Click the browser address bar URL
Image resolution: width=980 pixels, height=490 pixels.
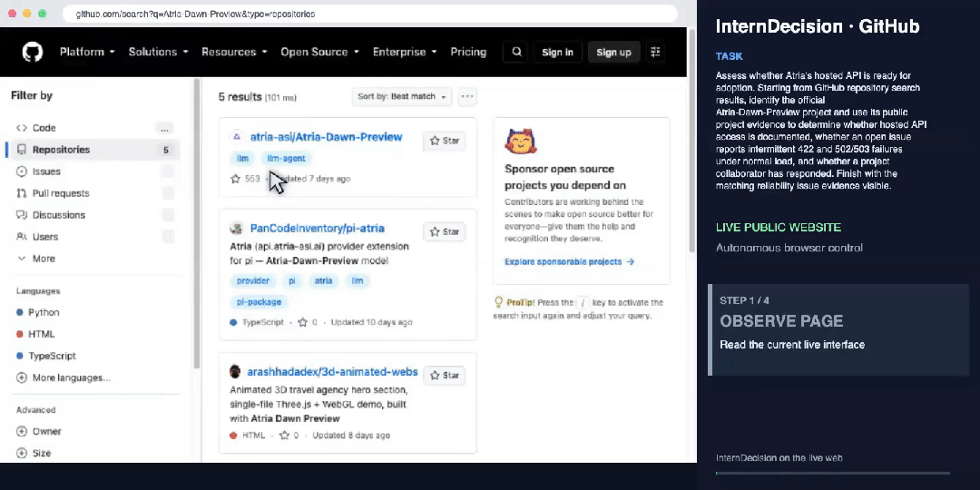tap(370, 14)
